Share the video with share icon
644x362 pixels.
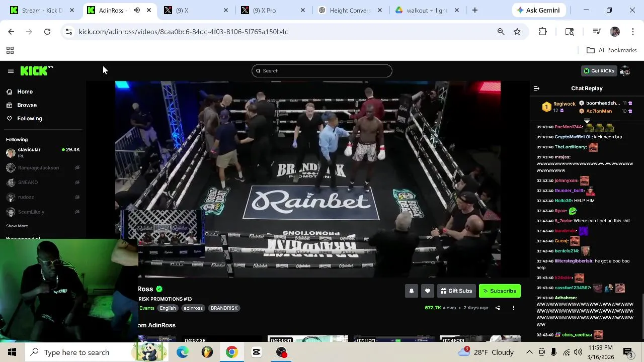point(498,308)
